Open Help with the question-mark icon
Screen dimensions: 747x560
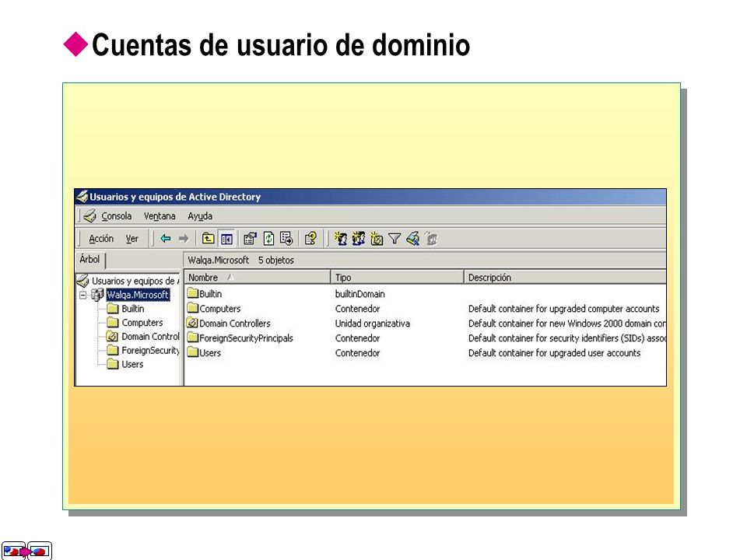[310, 239]
